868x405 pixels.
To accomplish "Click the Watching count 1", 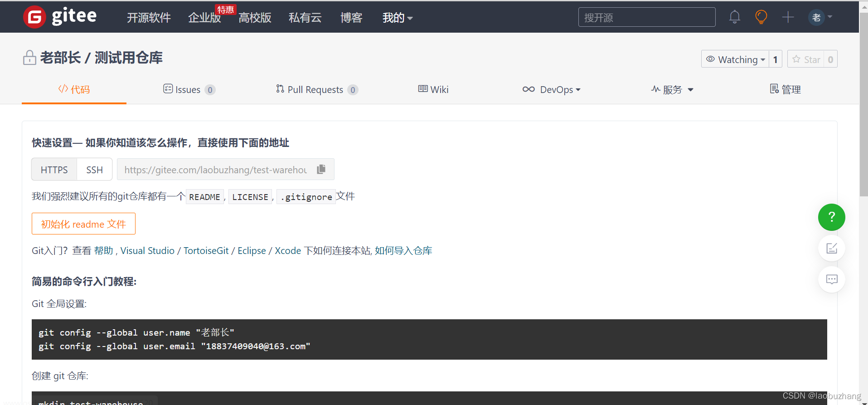I will 776,59.
